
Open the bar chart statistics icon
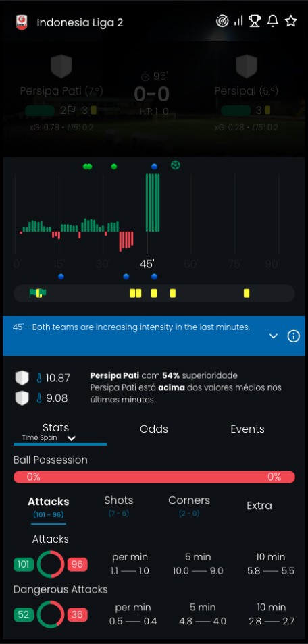(238, 21)
